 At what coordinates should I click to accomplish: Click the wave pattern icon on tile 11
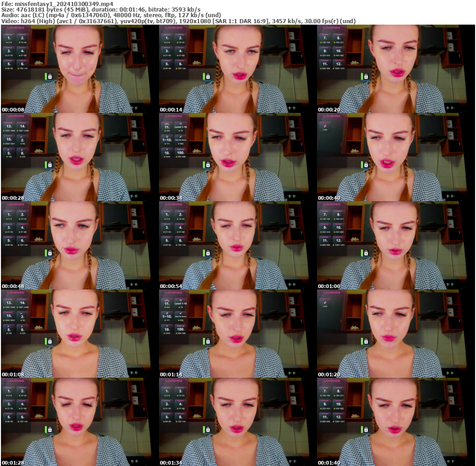click(167, 124)
